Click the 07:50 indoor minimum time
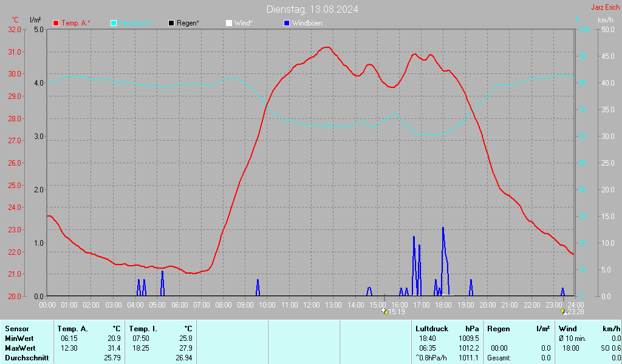 [141, 339]
